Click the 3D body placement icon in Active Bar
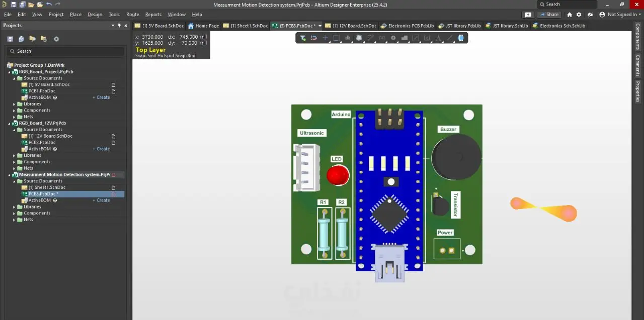 click(x=461, y=38)
